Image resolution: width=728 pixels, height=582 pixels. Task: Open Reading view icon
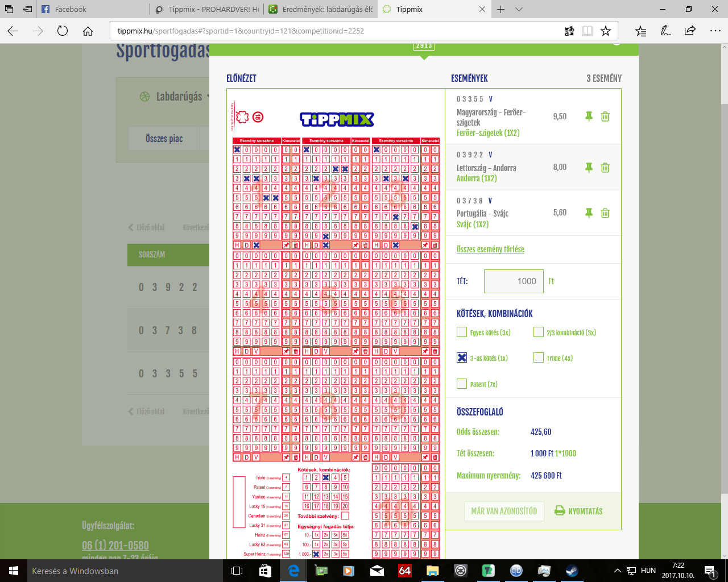tap(588, 31)
